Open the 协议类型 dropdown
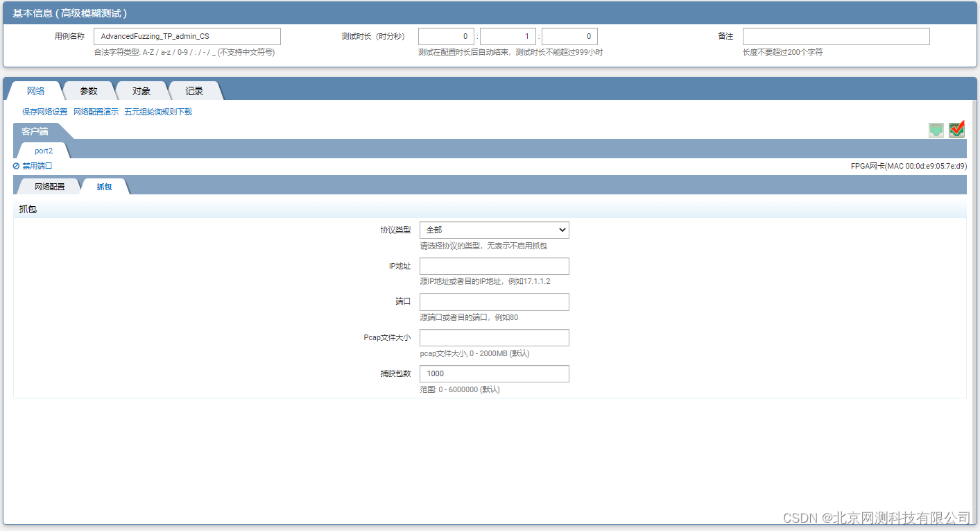The height and width of the screenshot is (531, 980). pyautogui.click(x=495, y=230)
